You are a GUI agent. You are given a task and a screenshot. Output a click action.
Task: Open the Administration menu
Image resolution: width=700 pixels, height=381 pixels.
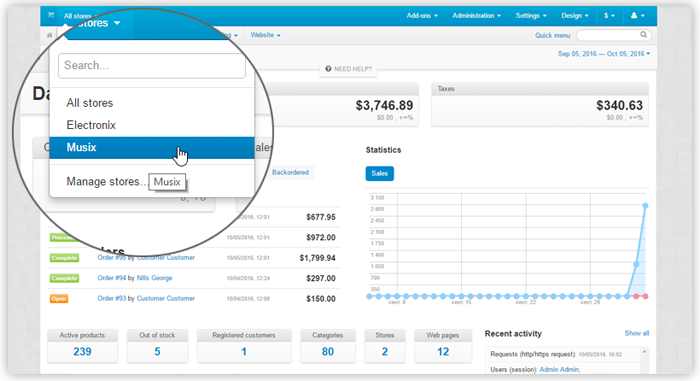[476, 16]
